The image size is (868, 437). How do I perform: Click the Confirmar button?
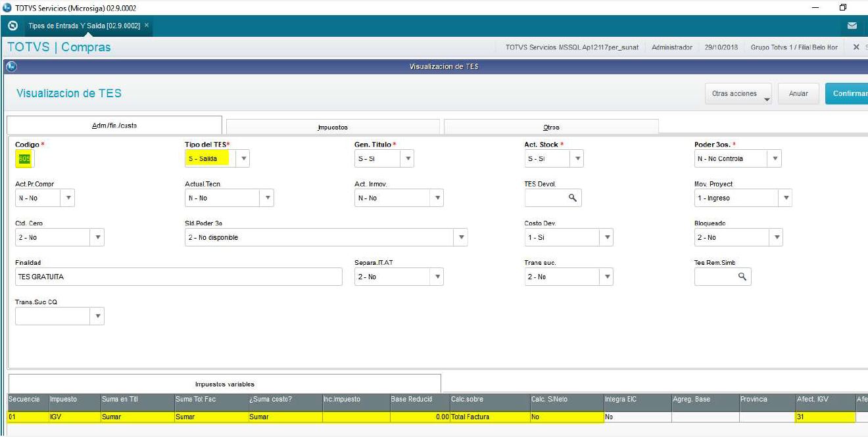coord(847,94)
